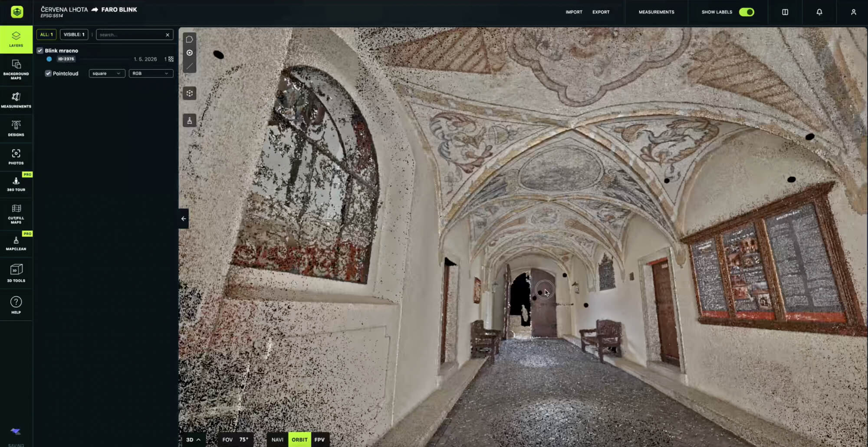
Task: Click the blue layer color dot
Action: (49, 59)
